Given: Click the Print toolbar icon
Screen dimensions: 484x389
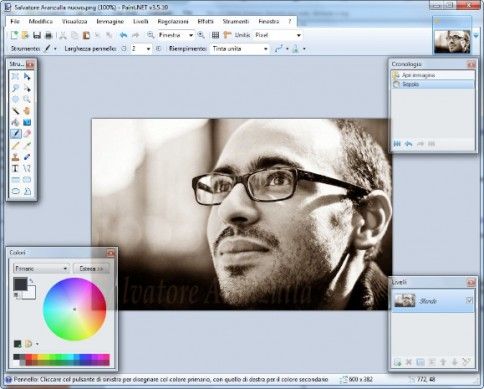Looking at the screenshot, I should (x=49, y=35).
